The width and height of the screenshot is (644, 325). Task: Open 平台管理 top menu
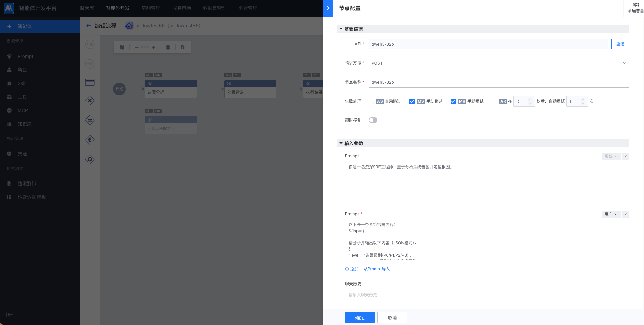tap(248, 8)
